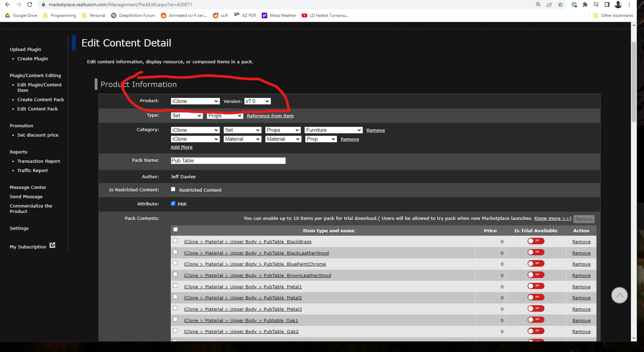The image size is (644, 352).
Task: Open the browser zoom magnifier icon
Action: click(x=538, y=4)
